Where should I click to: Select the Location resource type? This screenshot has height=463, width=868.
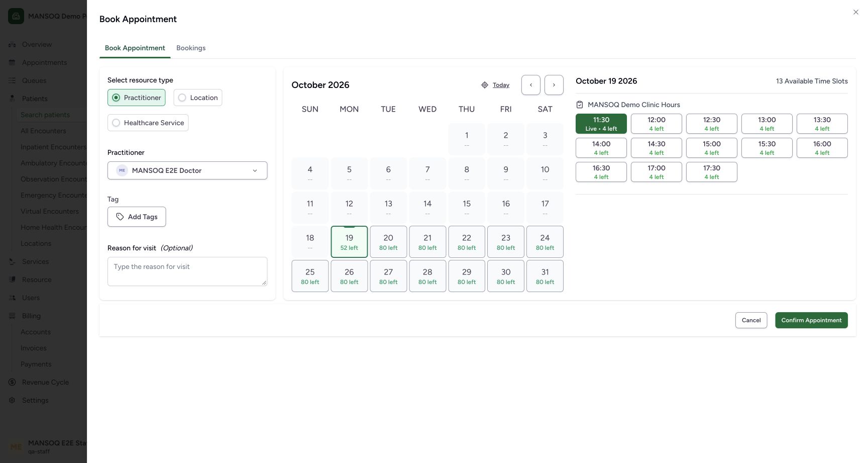tap(198, 98)
